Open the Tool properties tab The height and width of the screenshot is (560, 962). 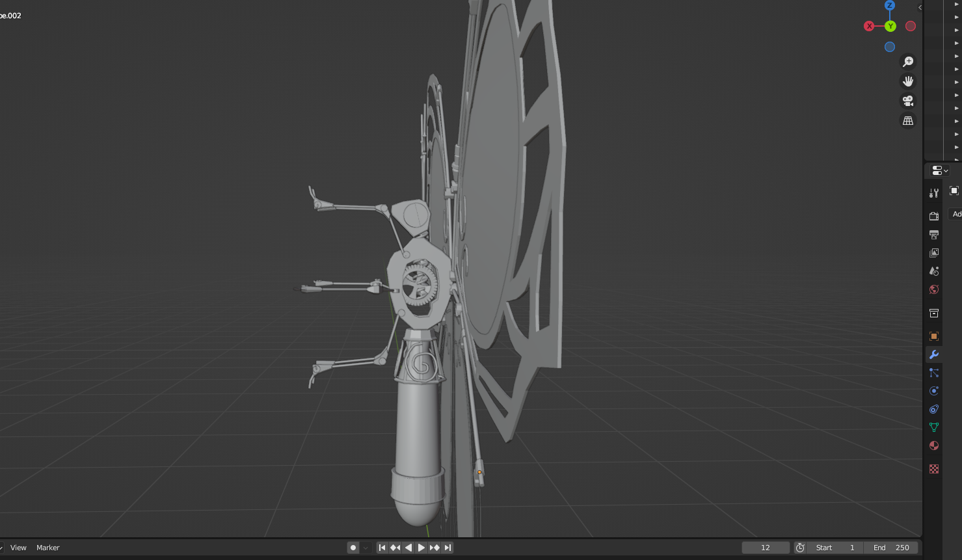(x=934, y=193)
